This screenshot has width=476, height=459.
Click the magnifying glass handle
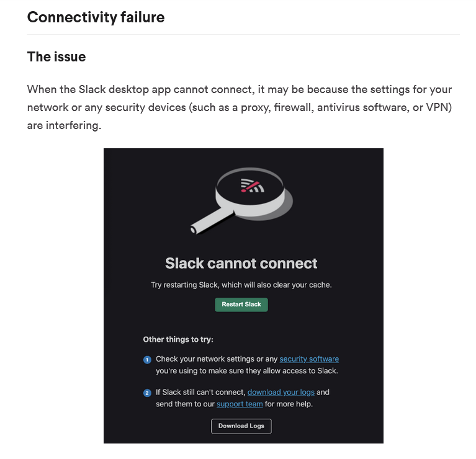point(212,220)
